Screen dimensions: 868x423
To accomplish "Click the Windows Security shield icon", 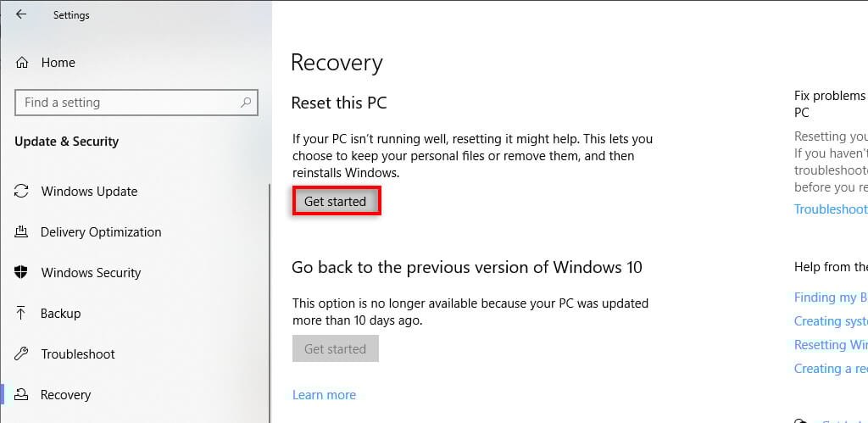I will pyautogui.click(x=22, y=273).
